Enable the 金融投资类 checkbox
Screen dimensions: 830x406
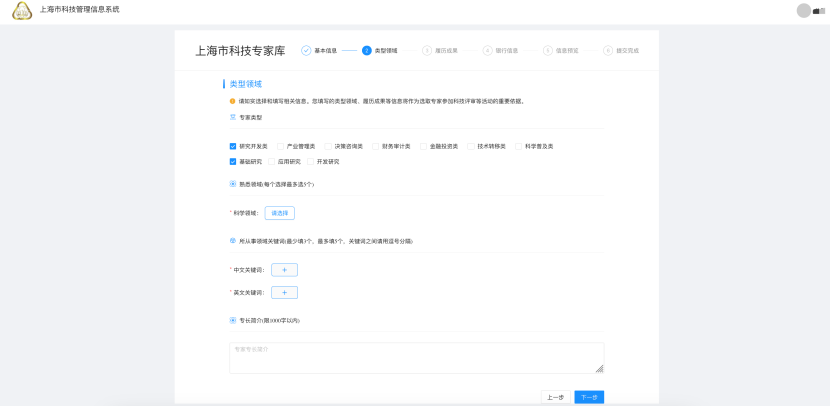(x=424, y=146)
